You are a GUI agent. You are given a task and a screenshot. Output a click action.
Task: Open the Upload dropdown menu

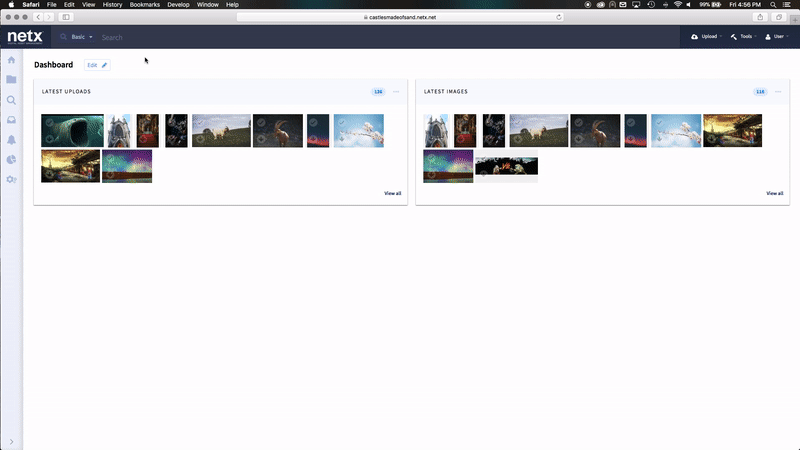[706, 37]
